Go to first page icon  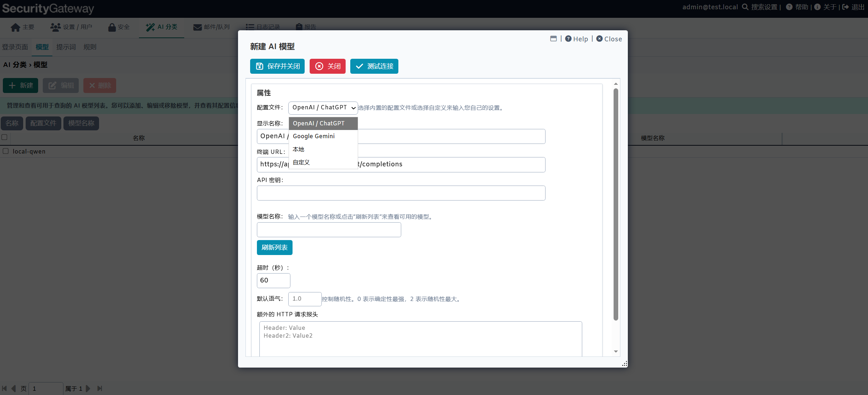point(4,389)
